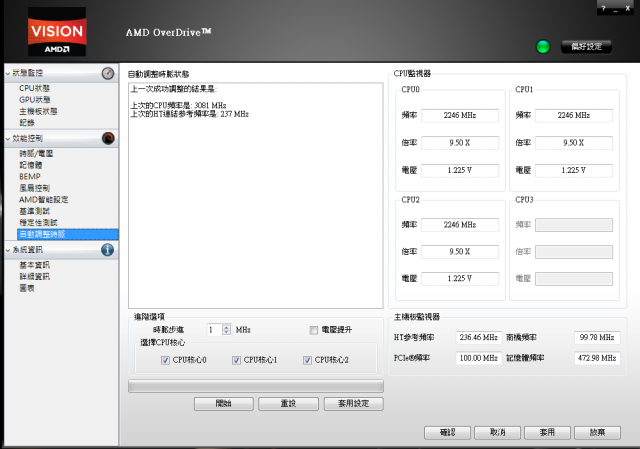Confirm with the 確認 button
This screenshot has height=449, width=640.
click(x=447, y=432)
